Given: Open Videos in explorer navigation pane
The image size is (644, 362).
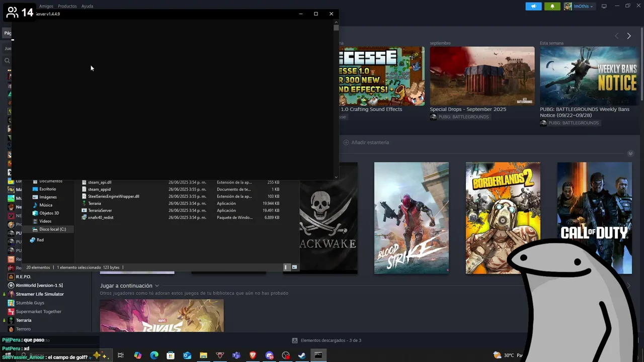Looking at the screenshot, I should point(45,221).
